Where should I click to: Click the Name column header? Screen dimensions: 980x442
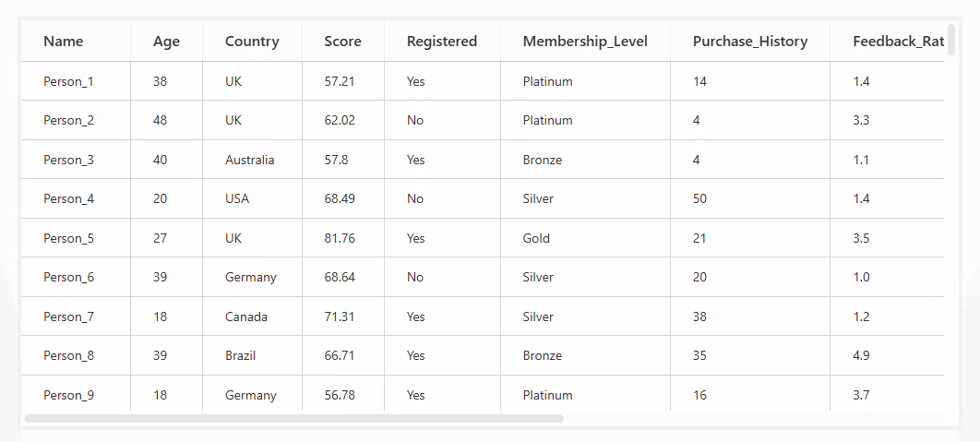pyautogui.click(x=76, y=42)
